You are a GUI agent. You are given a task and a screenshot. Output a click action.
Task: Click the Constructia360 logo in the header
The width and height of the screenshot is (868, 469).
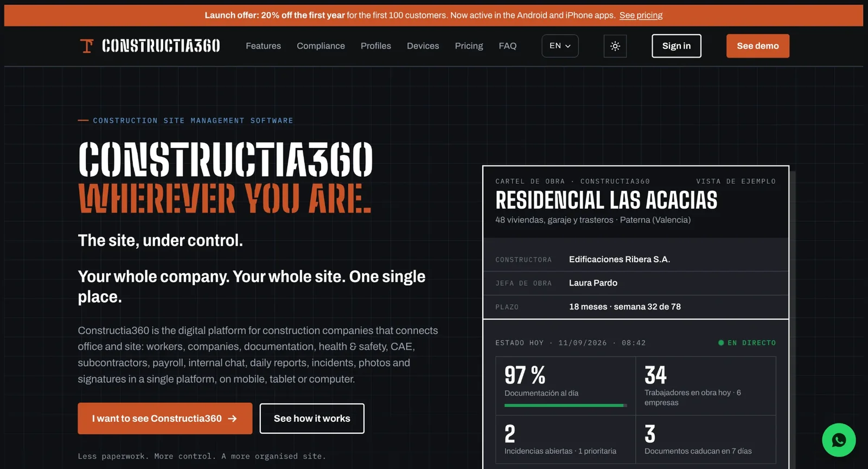tap(150, 46)
